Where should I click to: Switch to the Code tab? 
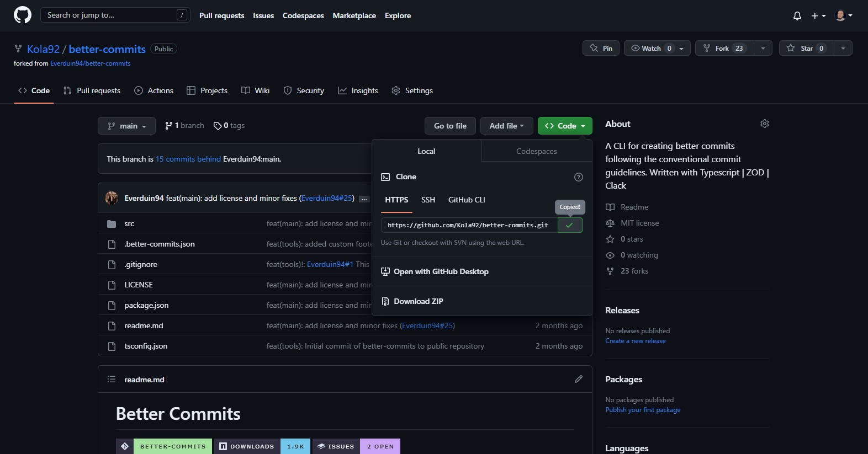[x=34, y=90]
